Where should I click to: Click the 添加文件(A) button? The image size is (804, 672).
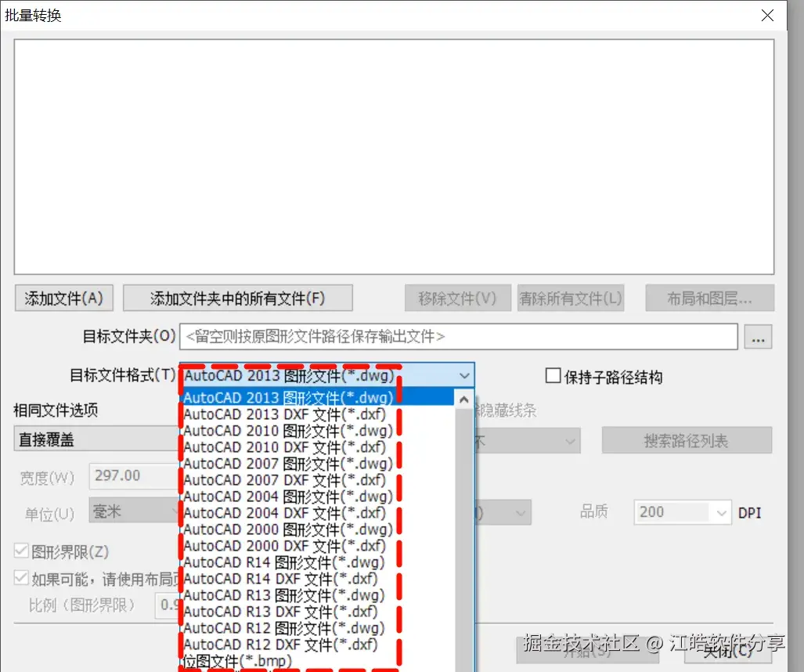click(x=64, y=298)
